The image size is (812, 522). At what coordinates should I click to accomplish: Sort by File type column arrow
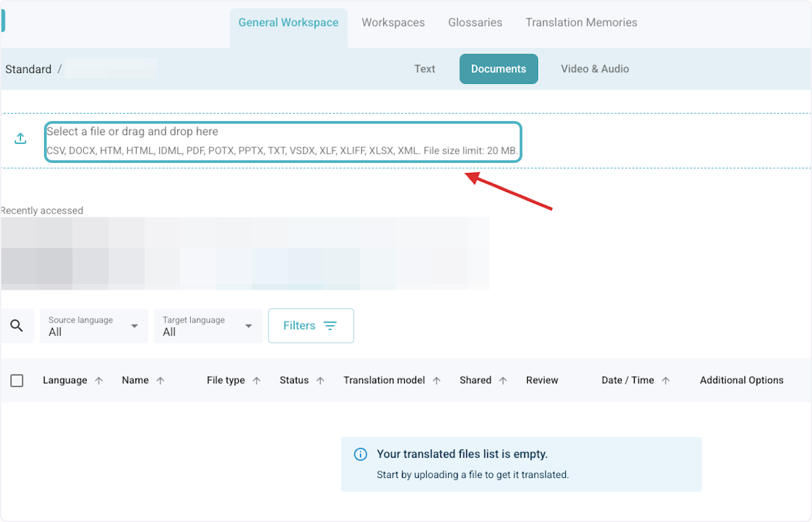[x=256, y=381]
